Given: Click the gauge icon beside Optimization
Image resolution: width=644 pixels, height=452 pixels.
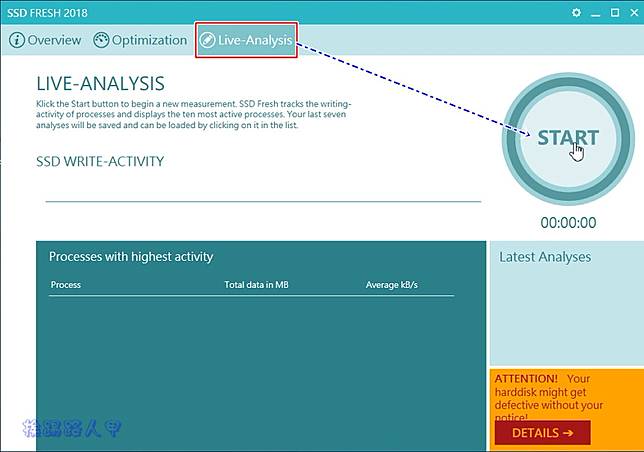Looking at the screenshot, I should (x=101, y=41).
